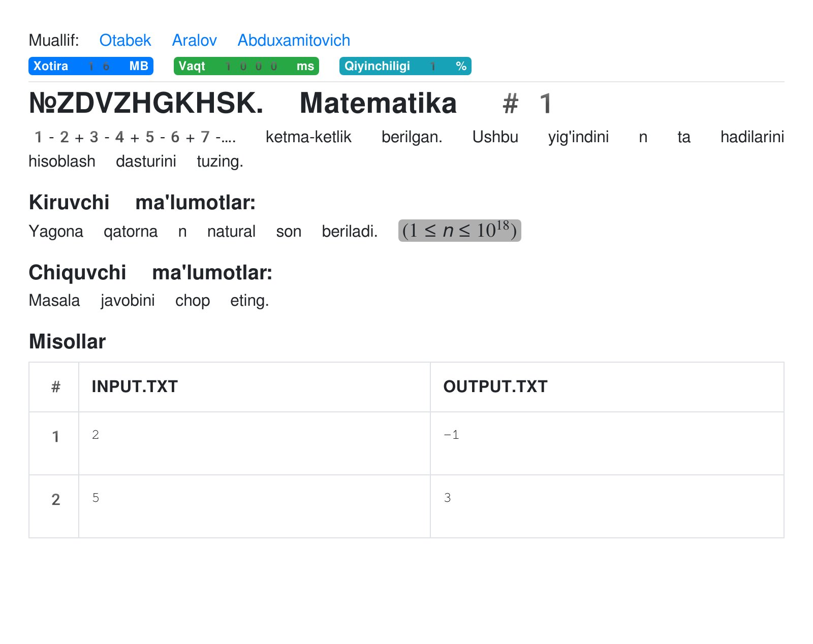Click the Vaqt 1000 ms time limit badge

pyautogui.click(x=246, y=66)
